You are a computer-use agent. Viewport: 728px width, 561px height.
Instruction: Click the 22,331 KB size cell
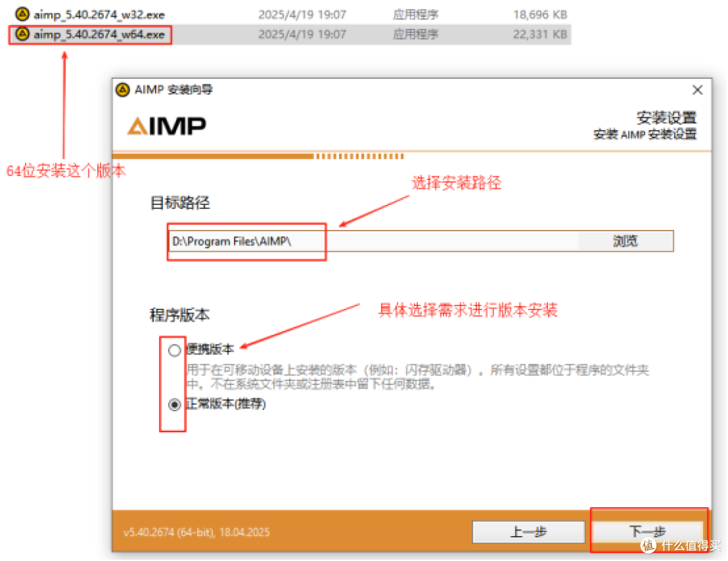[x=540, y=34]
